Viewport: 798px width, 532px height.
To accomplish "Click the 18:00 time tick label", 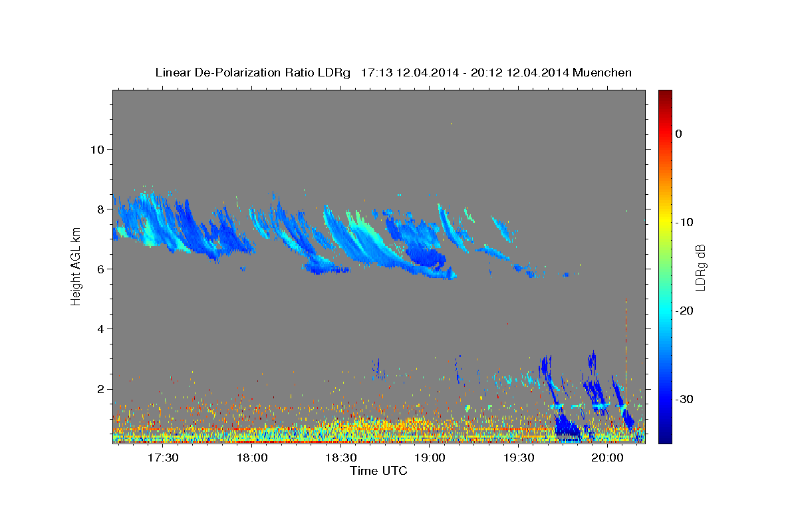I will pos(251,458).
